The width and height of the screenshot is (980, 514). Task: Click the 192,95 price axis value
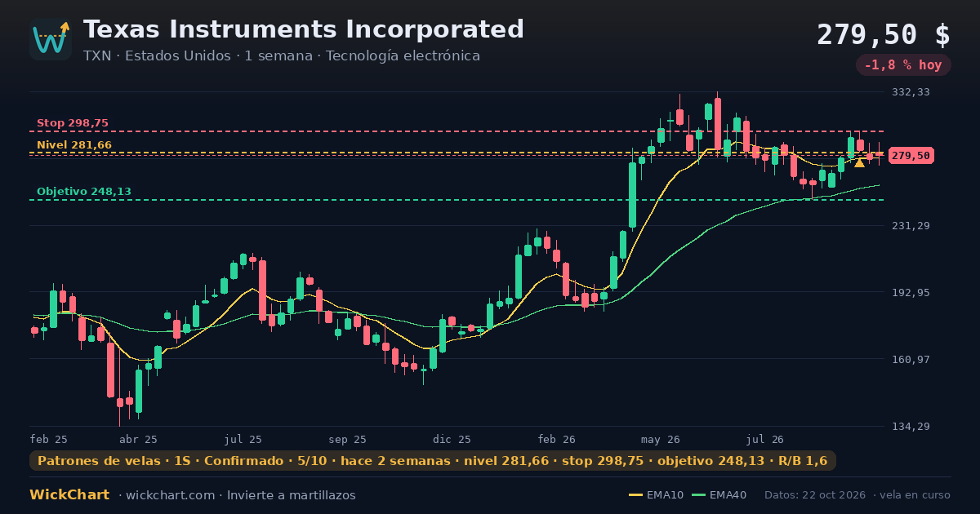[x=911, y=292]
